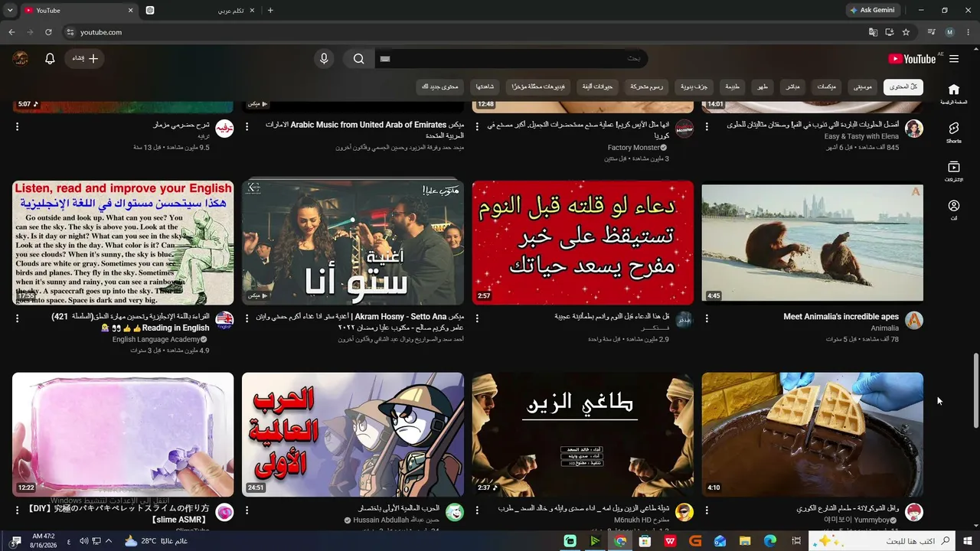980x551 pixels.
Task: Open 'Easy & Tasty with Elena' channel link
Action: point(861,136)
